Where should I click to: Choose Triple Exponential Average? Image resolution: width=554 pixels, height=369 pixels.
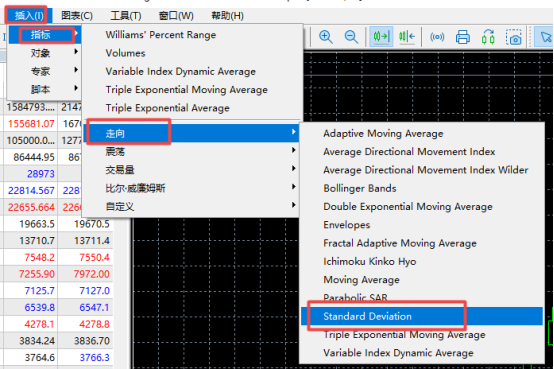167,108
